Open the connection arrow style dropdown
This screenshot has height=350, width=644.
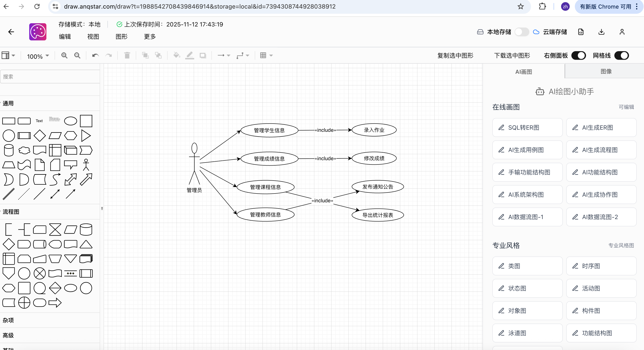tap(224, 55)
